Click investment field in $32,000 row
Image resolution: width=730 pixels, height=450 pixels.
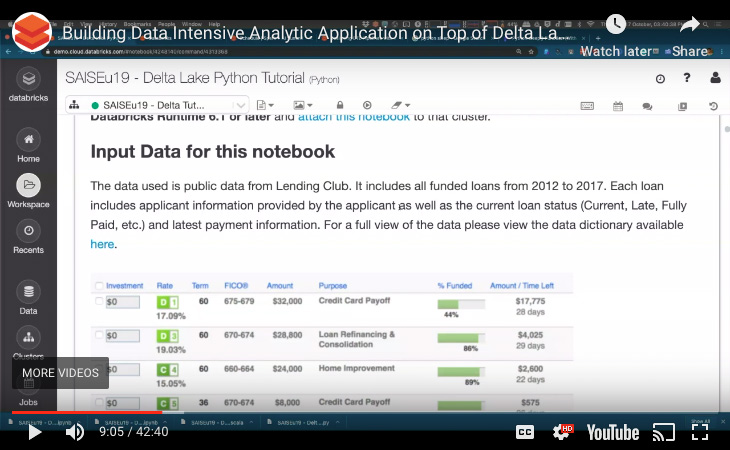tap(123, 302)
